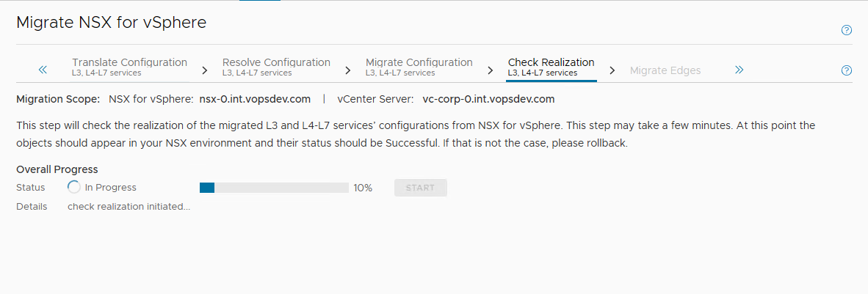868x294 pixels.
Task: Select the greyed Migrate Edges step
Action: click(665, 70)
